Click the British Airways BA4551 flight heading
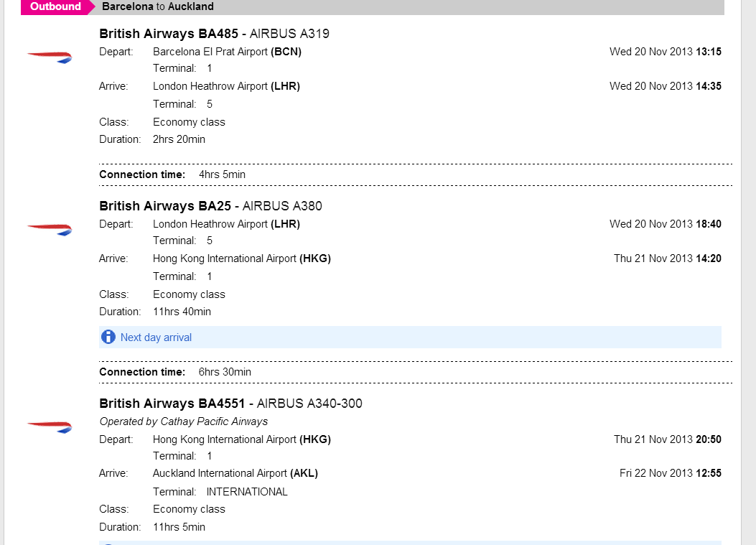The image size is (756, 545). (230, 404)
